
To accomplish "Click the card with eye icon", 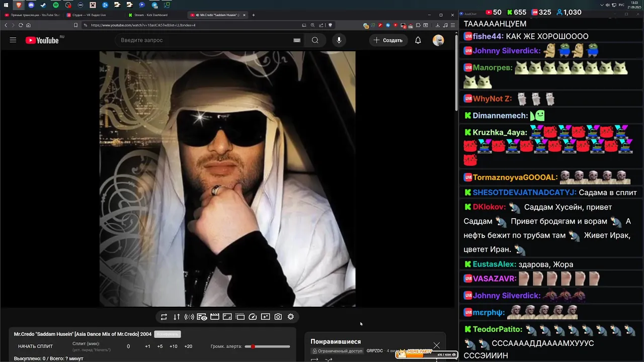I will click(x=202, y=317).
